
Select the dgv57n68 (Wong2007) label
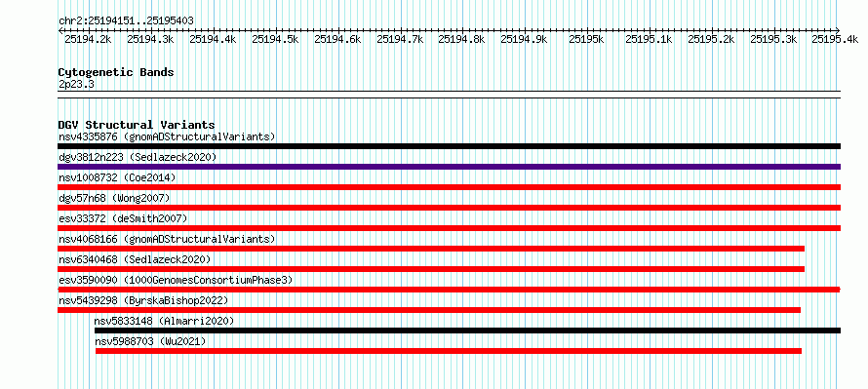114,198
